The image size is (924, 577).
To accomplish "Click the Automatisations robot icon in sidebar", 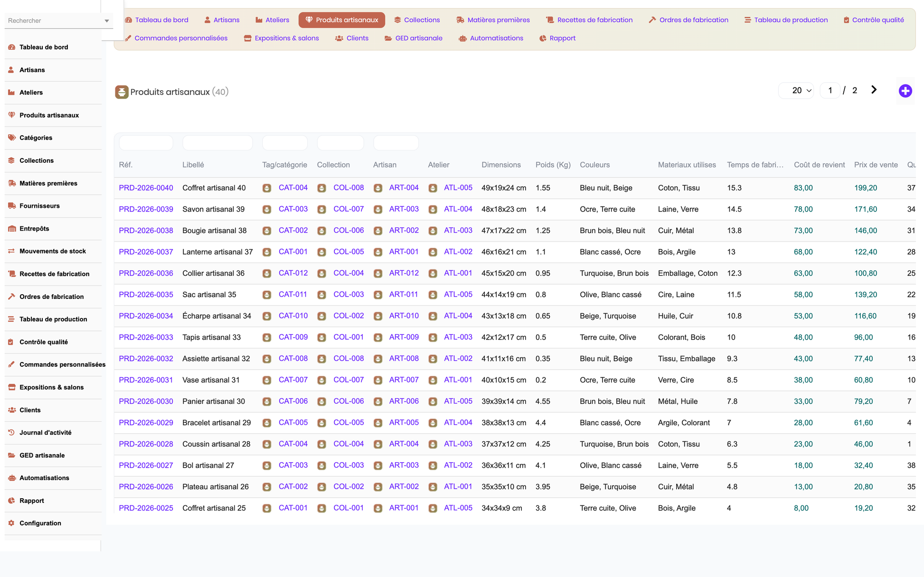I will click(x=12, y=478).
